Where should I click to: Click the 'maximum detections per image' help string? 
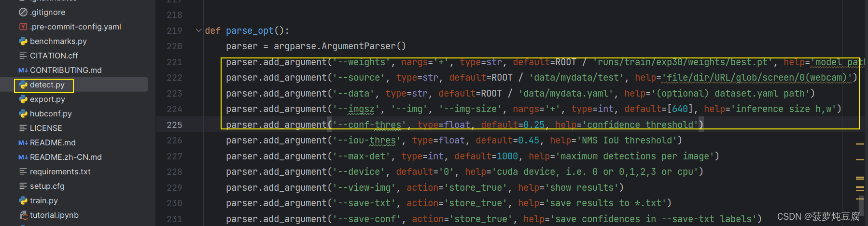635,156
